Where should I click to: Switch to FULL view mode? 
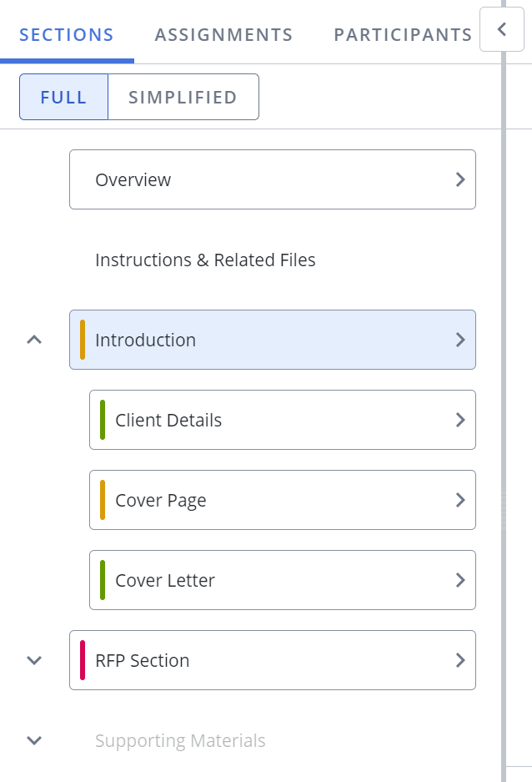point(63,97)
